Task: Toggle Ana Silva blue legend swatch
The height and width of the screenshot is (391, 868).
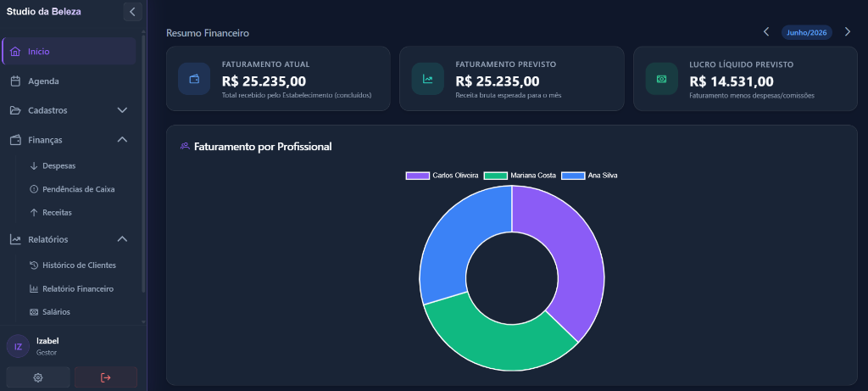Action: 573,176
